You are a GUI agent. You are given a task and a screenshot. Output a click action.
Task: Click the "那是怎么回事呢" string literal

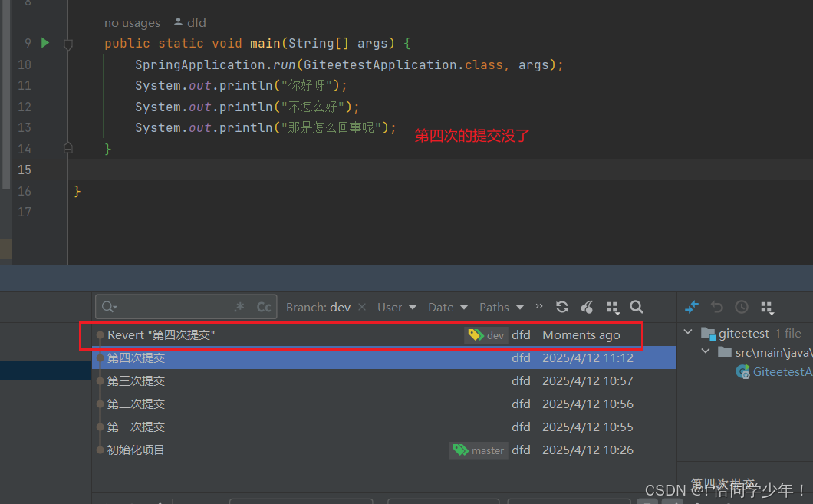click(x=334, y=127)
